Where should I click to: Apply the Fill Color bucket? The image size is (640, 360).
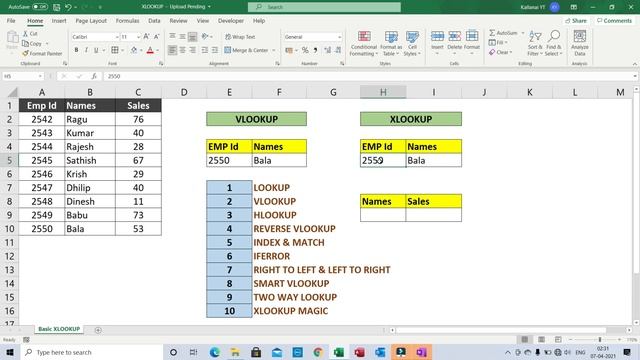click(x=134, y=50)
